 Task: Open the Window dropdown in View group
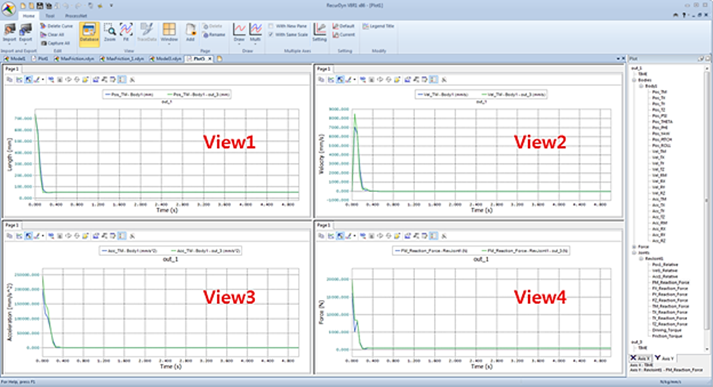coord(169,33)
